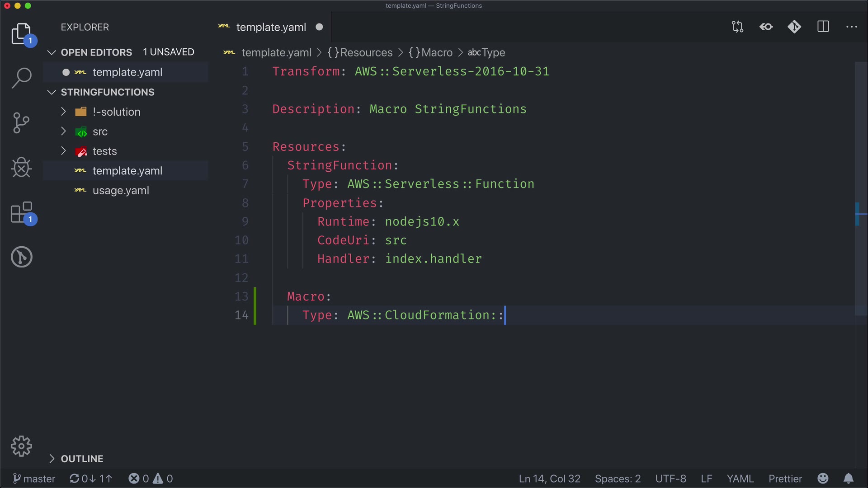Open the Debug view icon
The width and height of the screenshot is (868, 488).
click(x=21, y=168)
